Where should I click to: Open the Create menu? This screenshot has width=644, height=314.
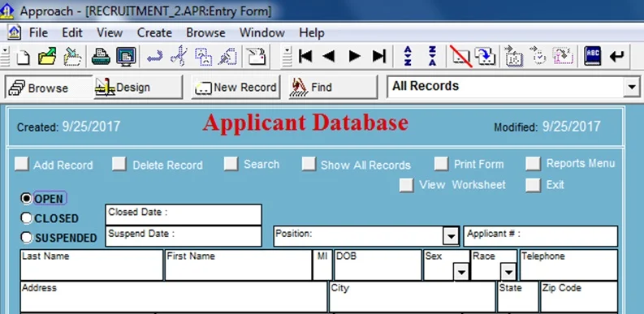[154, 32]
